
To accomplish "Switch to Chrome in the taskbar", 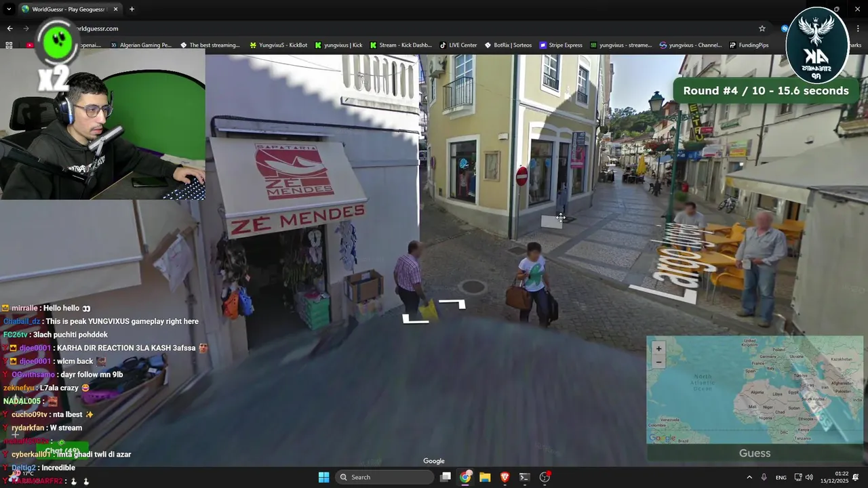I will [465, 477].
